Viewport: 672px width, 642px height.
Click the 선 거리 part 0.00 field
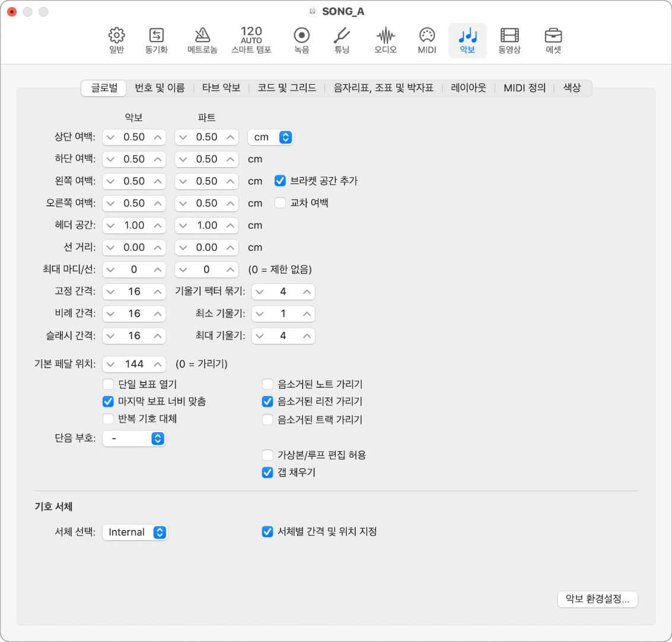point(206,248)
